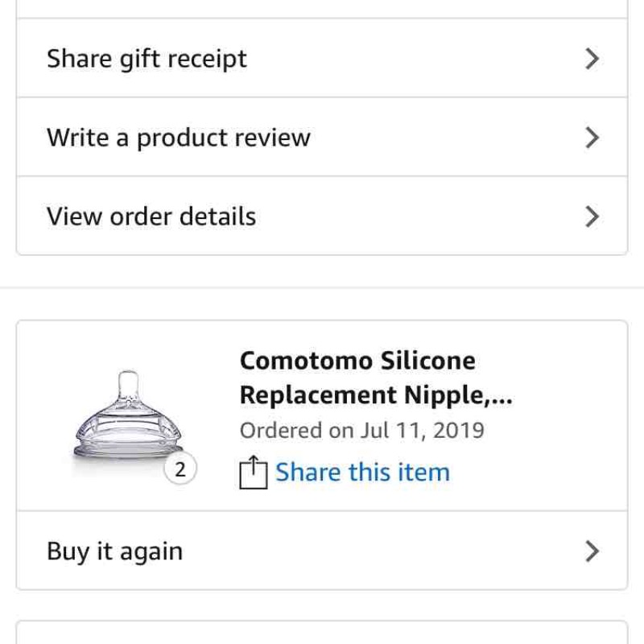This screenshot has height=644, width=644.
Task: Tap the quantity badge showing 2
Action: (x=180, y=469)
